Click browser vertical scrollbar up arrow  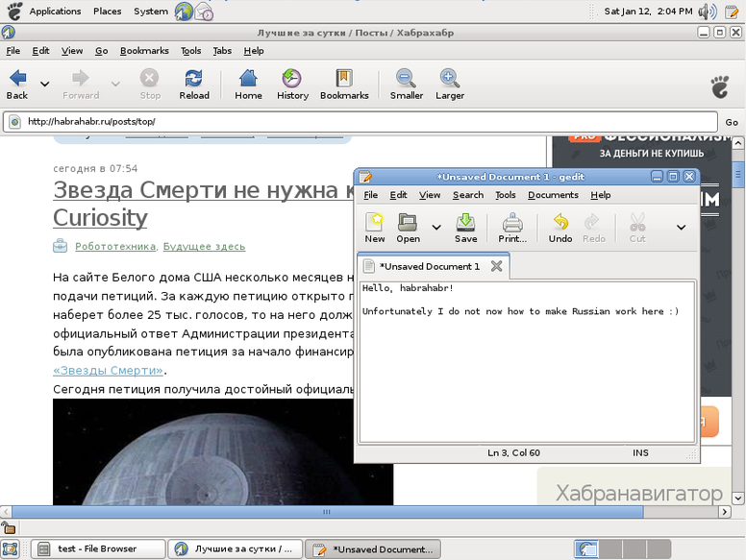(738, 142)
